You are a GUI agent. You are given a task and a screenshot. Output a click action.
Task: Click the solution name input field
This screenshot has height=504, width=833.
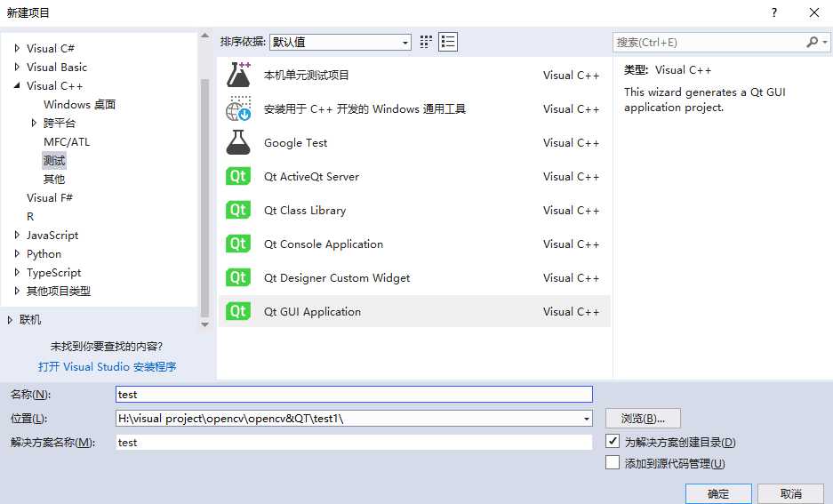click(x=354, y=442)
